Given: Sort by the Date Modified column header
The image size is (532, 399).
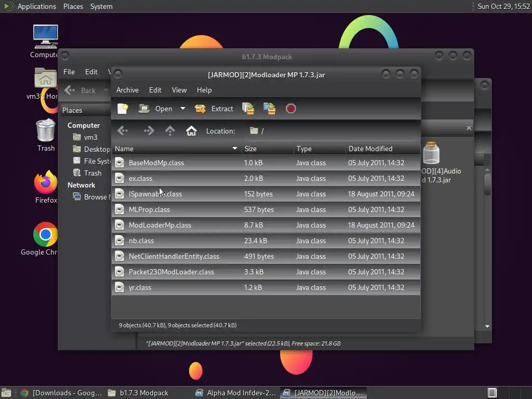Looking at the screenshot, I should click(x=383, y=149).
